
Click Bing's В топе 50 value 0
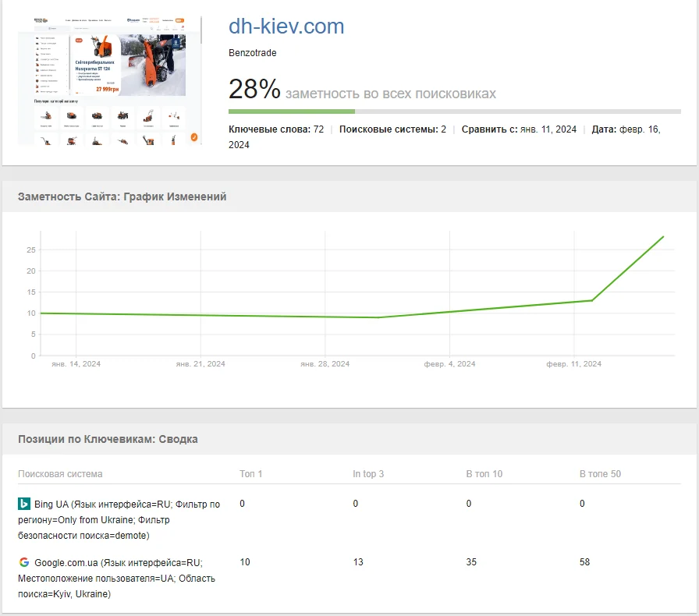(582, 504)
